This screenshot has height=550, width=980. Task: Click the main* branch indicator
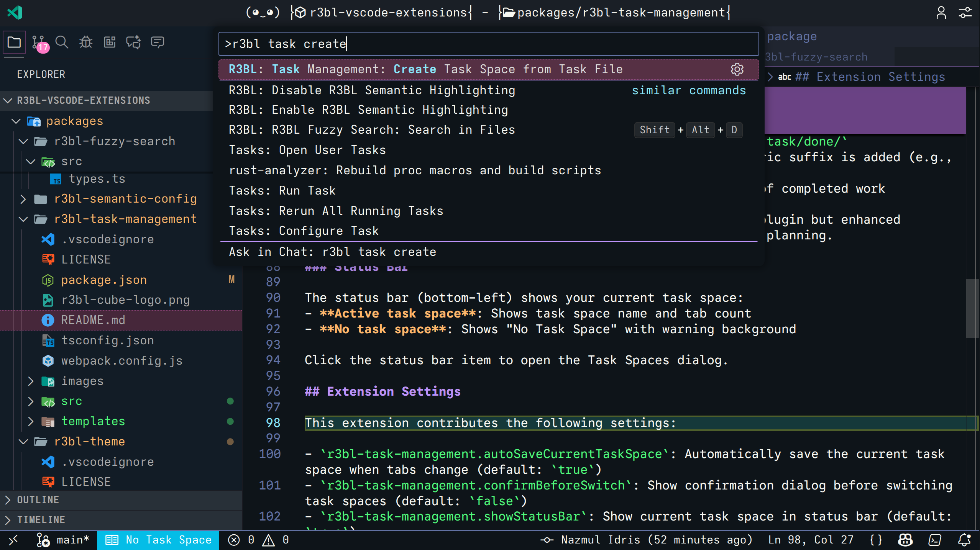(65, 540)
